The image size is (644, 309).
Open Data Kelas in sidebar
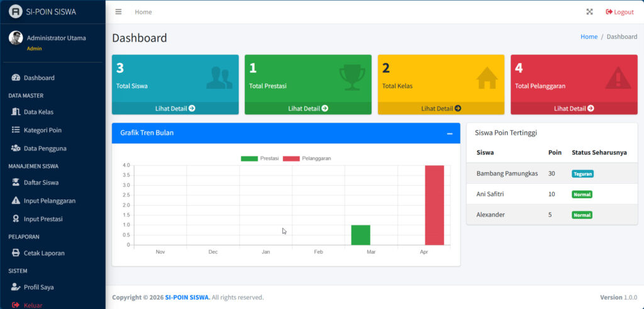38,112
